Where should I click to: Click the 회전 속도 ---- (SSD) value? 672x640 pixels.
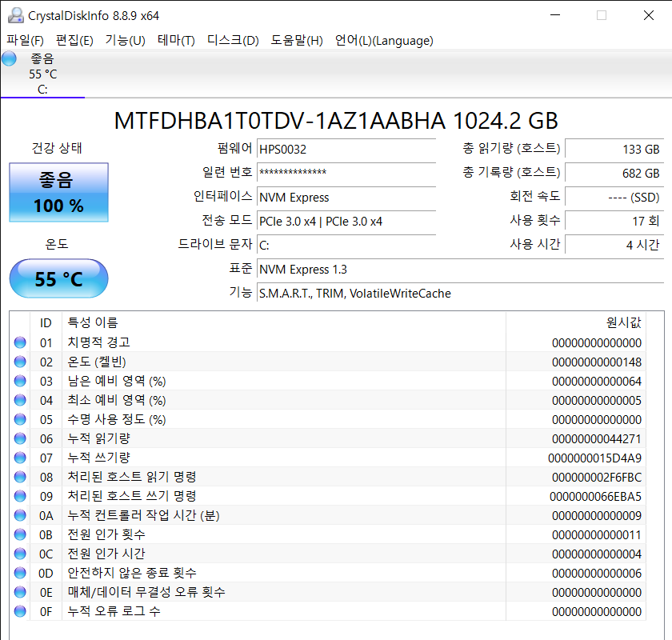point(614,197)
